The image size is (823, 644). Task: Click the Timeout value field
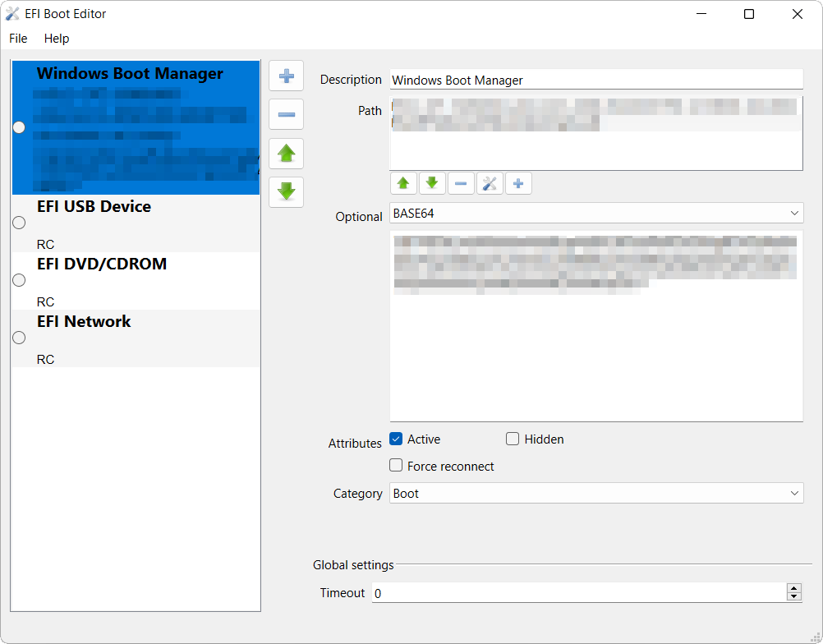[x=579, y=593]
